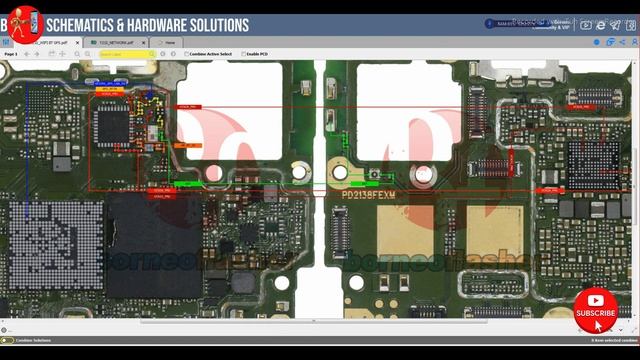The width and height of the screenshot is (640, 360).
Task: Click the sidebar panel icon left of tabs
Action: pos(6,42)
